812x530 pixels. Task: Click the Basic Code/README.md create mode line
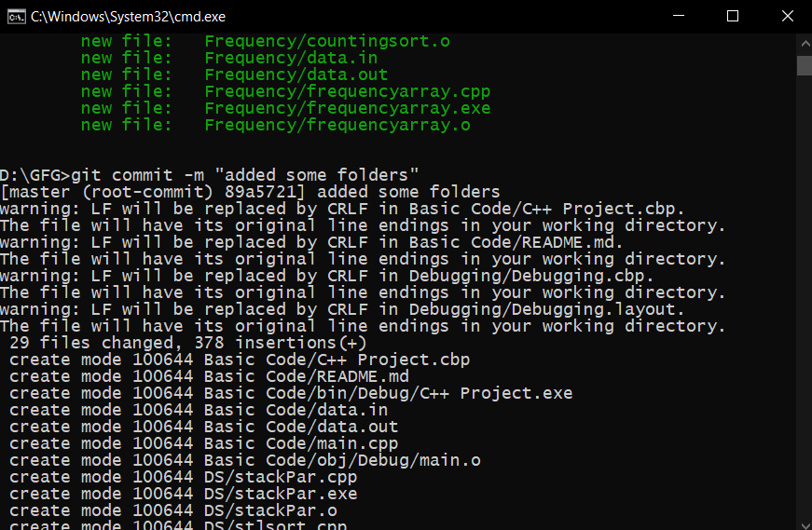(209, 376)
